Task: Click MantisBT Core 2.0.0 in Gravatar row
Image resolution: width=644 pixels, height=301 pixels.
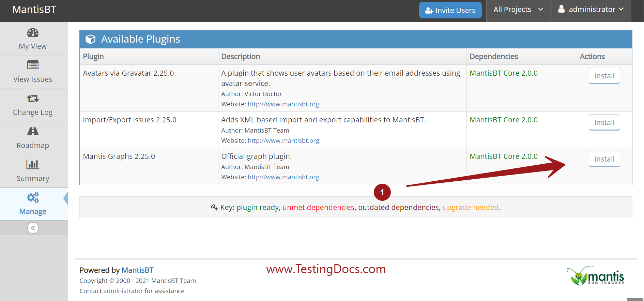Action: click(x=504, y=73)
